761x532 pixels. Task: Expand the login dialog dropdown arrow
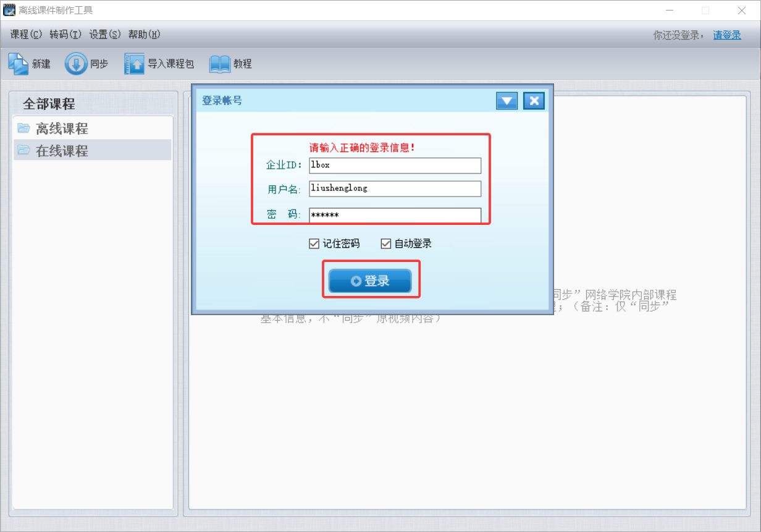(x=507, y=101)
